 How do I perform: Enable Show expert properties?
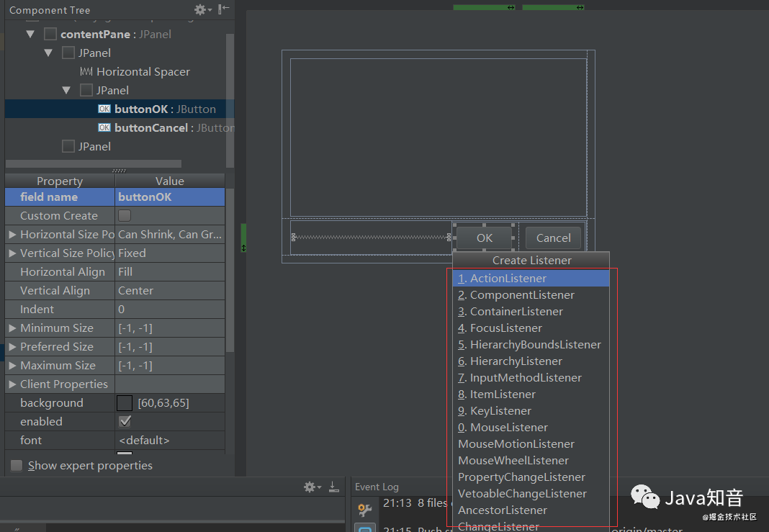(16, 465)
